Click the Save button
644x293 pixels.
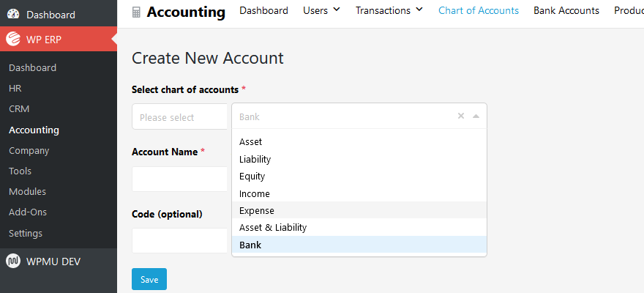[x=149, y=279]
